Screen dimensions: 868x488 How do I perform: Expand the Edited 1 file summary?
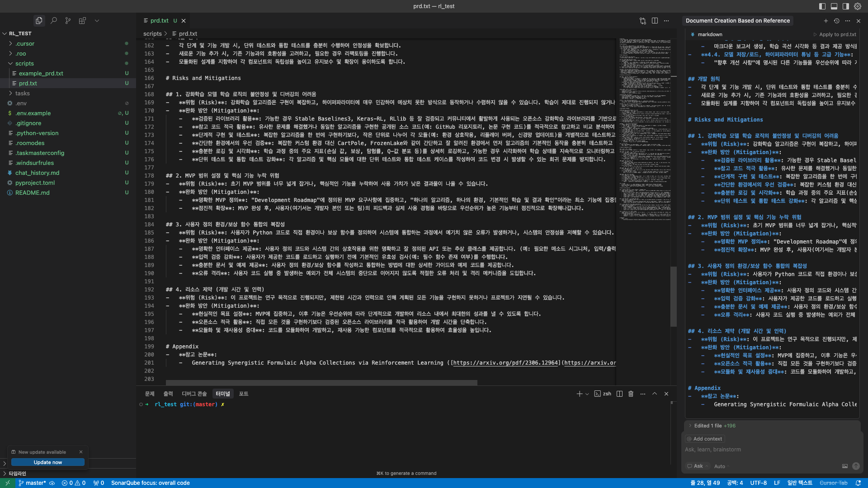(712, 426)
